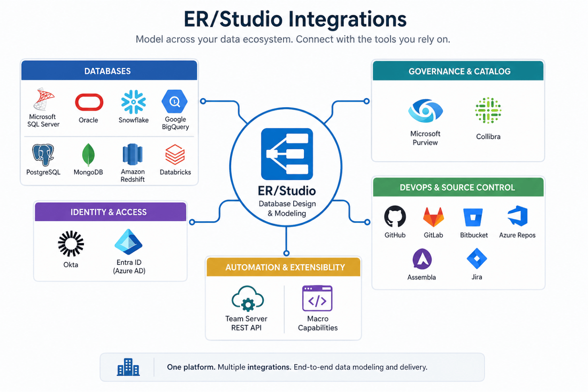Click the "Amazon Redshift" label
The width and height of the screenshot is (588, 392).
point(133,176)
